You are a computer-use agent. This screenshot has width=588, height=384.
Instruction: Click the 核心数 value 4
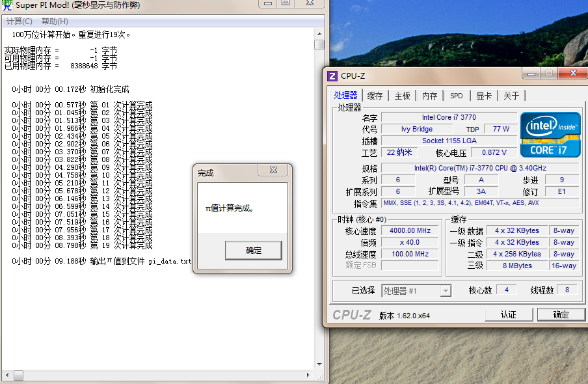pyautogui.click(x=506, y=290)
